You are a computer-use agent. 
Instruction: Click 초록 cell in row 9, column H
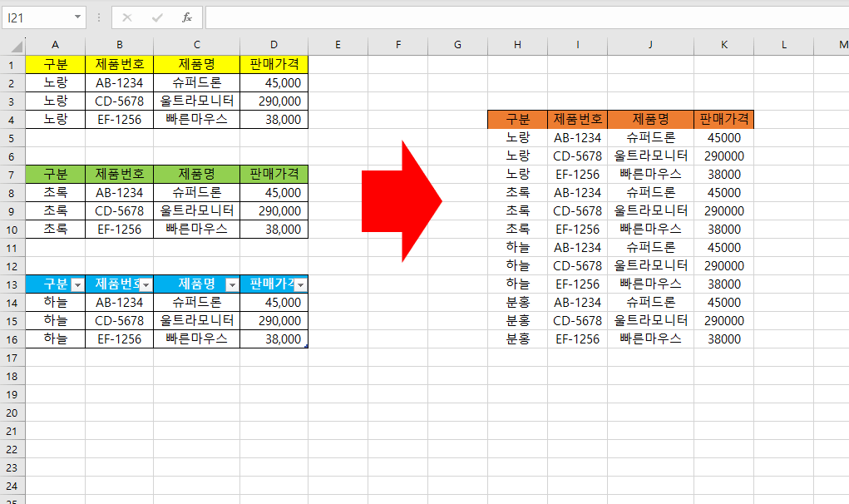pyautogui.click(x=517, y=211)
